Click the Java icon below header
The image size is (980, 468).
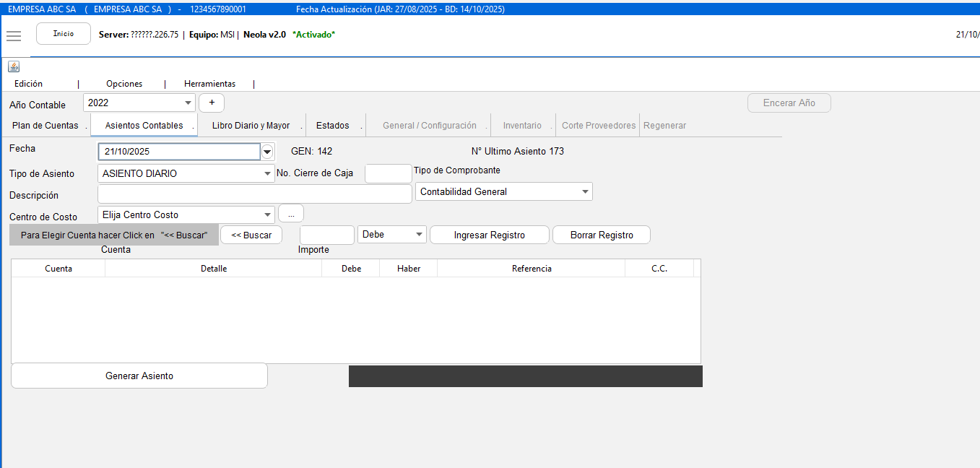[x=14, y=66]
